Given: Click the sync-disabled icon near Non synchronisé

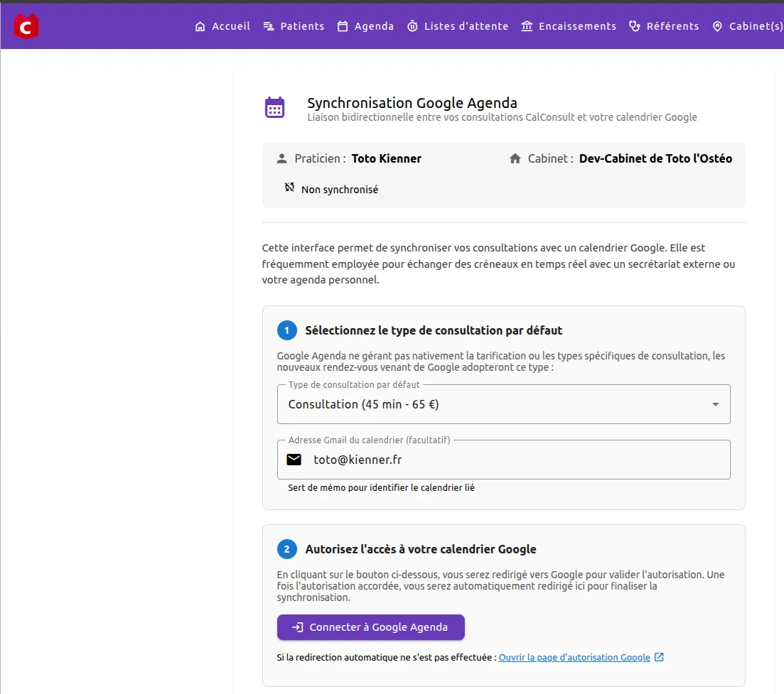Looking at the screenshot, I should click(x=289, y=188).
